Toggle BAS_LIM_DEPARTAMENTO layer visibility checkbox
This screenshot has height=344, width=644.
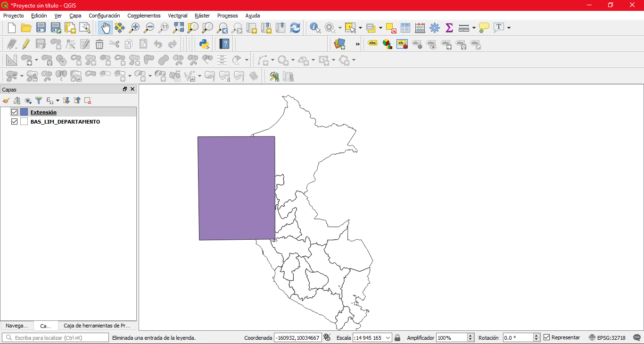coord(14,122)
